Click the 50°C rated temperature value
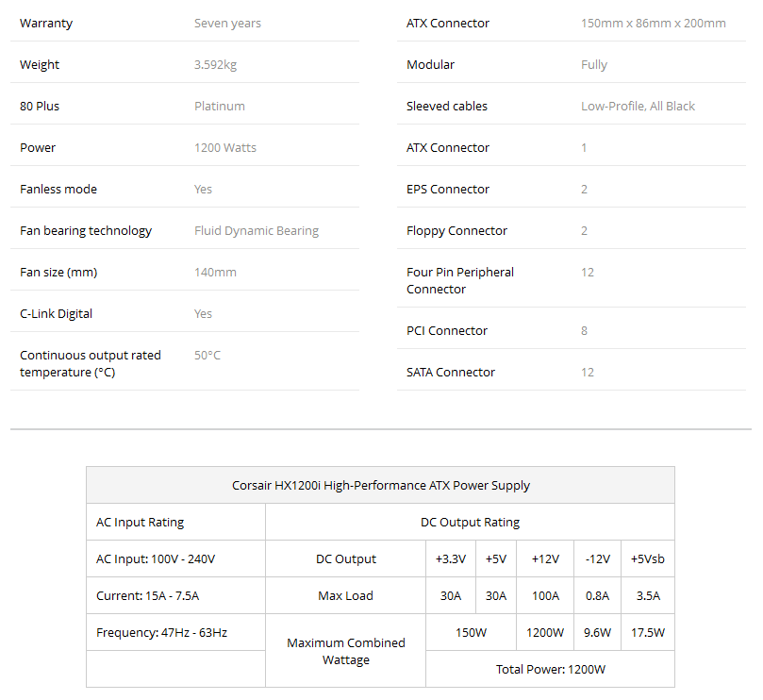763x700 pixels. tap(207, 355)
